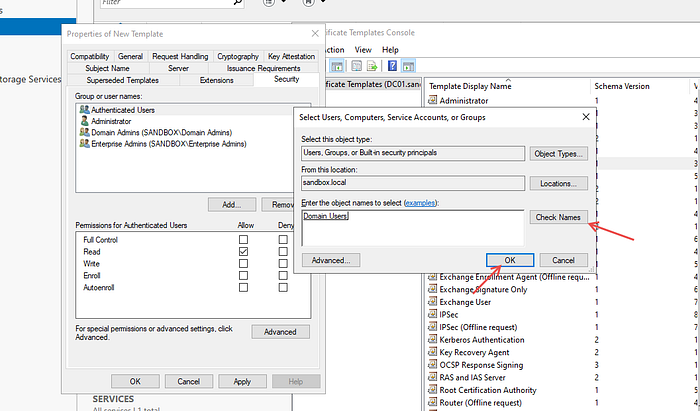700x411 pixels.
Task: Open the Locations browser button
Action: 558,183
